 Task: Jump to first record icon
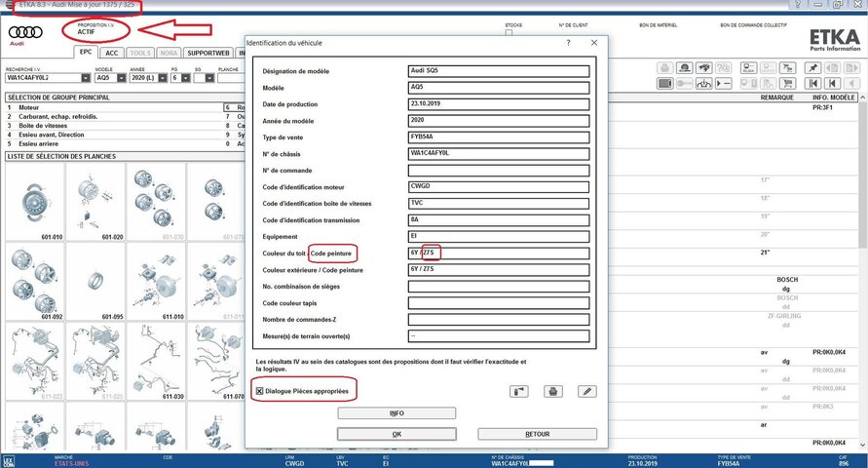[x=812, y=84]
